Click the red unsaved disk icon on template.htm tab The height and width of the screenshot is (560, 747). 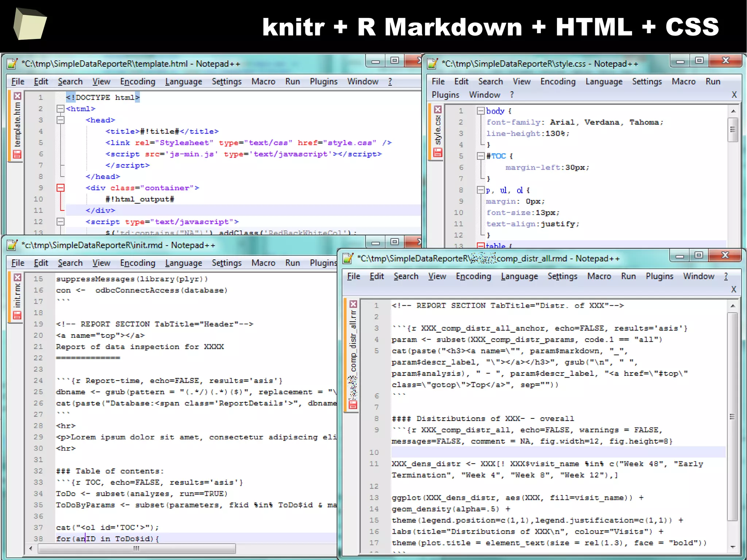click(17, 155)
